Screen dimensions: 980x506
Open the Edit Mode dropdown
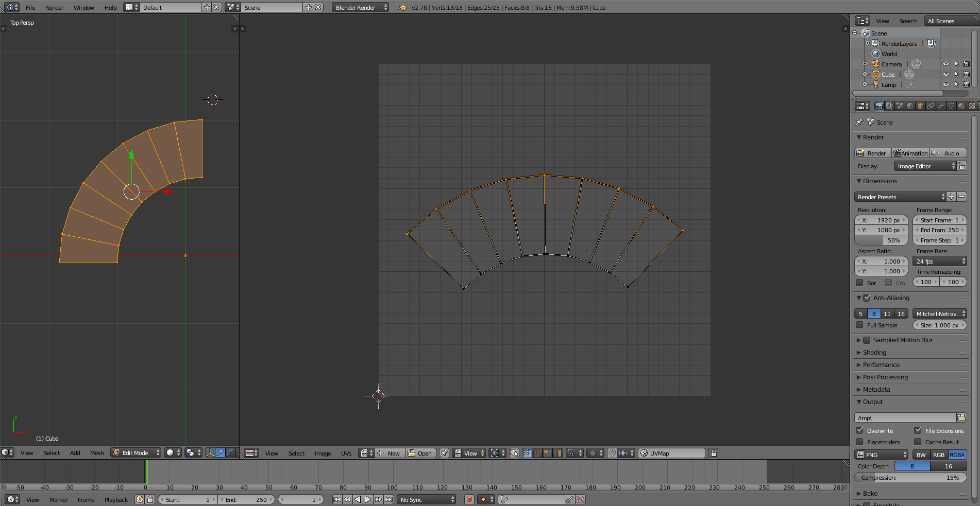tap(136, 452)
